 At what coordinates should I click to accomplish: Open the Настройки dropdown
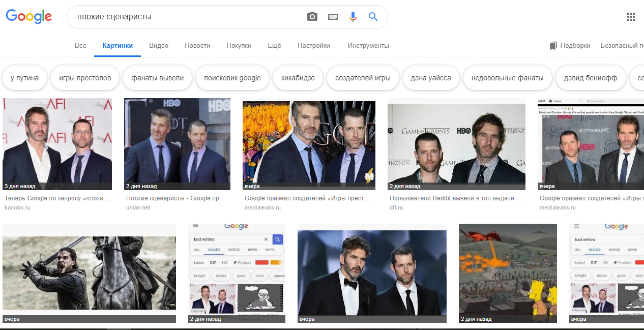[313, 46]
